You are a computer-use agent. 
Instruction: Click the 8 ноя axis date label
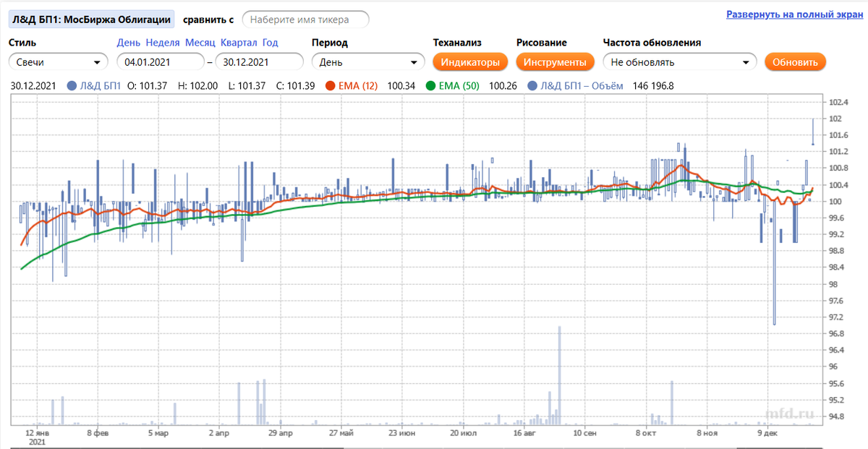(x=707, y=433)
